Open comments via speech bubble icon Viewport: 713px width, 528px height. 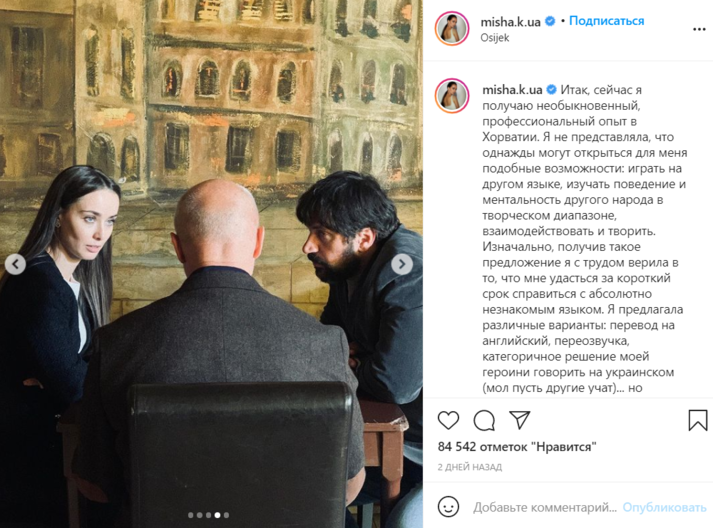pyautogui.click(x=484, y=420)
